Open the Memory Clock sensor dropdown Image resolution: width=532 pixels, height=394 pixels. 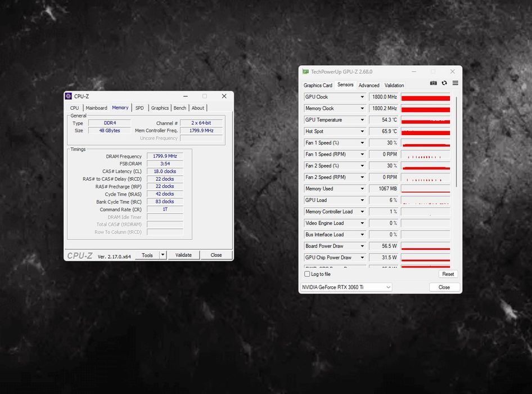tap(362, 108)
